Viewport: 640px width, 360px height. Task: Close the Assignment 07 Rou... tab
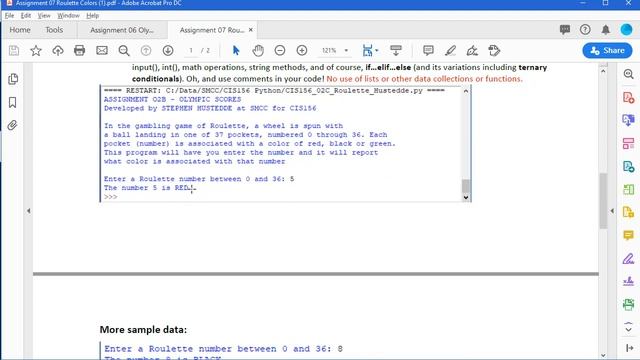pyautogui.click(x=251, y=30)
